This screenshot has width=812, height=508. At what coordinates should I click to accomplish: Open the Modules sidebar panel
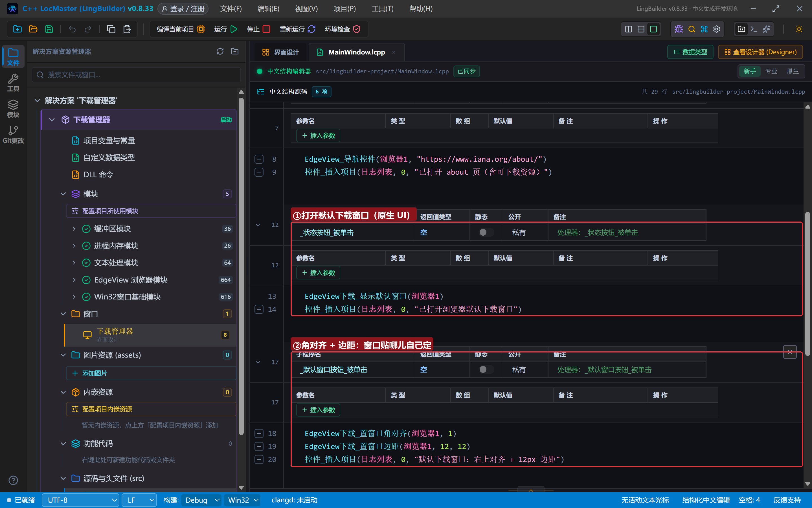pyautogui.click(x=13, y=109)
